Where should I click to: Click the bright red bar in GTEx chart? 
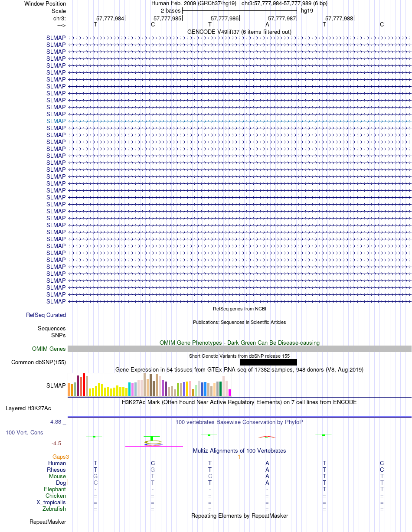84,385
